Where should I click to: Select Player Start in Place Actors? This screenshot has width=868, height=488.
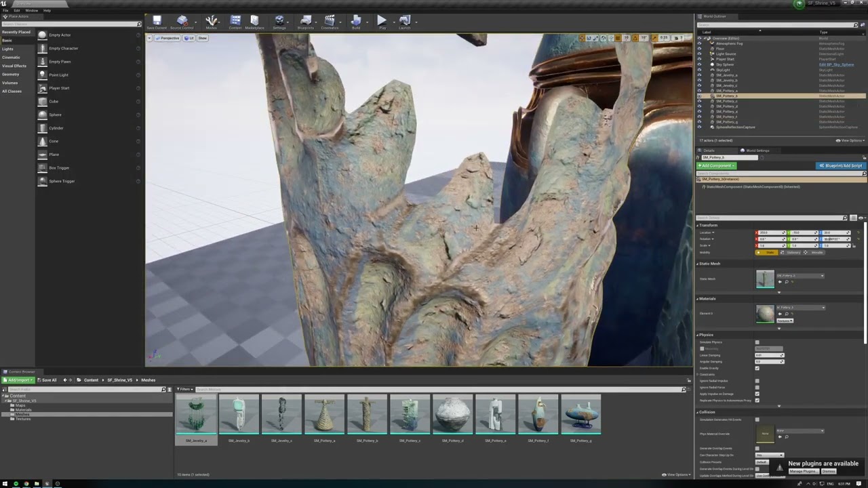(x=89, y=88)
